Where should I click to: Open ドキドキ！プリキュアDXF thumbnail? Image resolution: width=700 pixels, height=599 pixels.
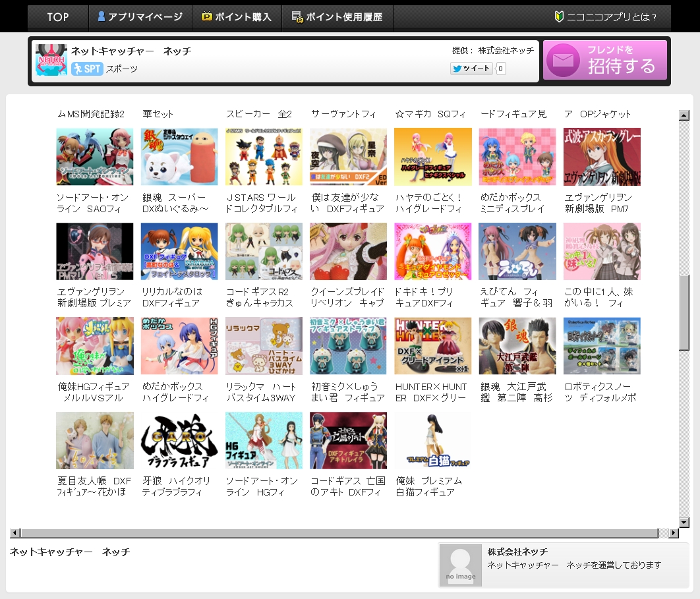(433, 251)
